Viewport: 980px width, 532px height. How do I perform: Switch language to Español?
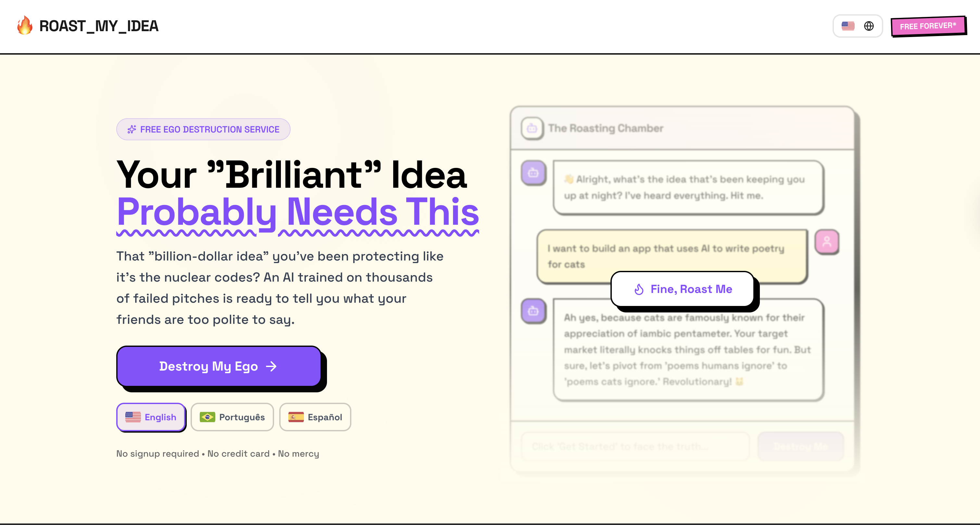(x=315, y=417)
